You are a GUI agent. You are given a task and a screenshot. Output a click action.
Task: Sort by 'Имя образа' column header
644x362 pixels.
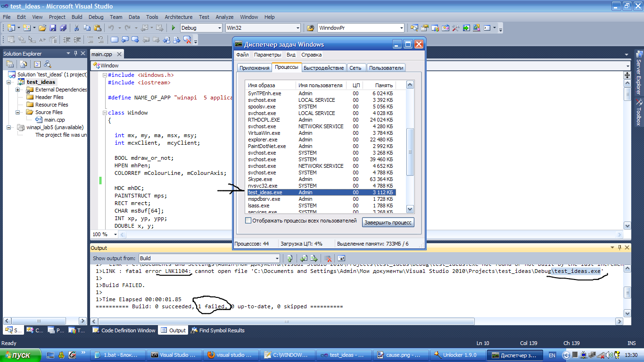point(271,85)
